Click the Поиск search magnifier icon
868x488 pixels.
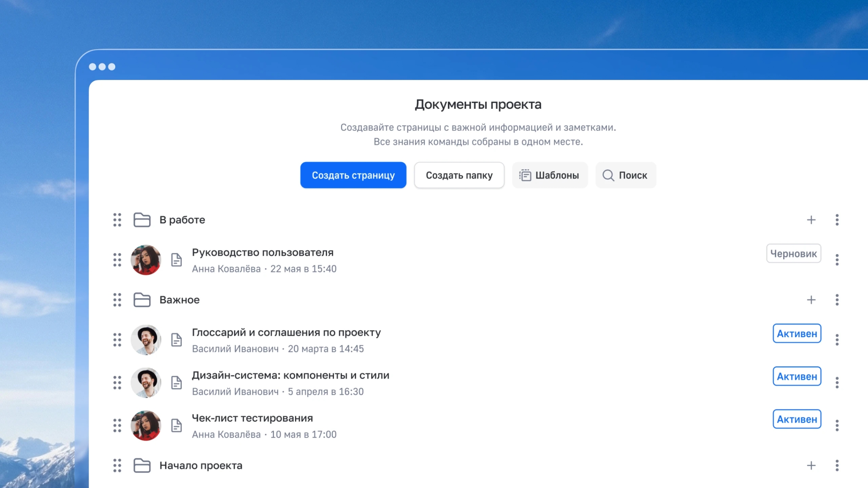[x=608, y=175]
